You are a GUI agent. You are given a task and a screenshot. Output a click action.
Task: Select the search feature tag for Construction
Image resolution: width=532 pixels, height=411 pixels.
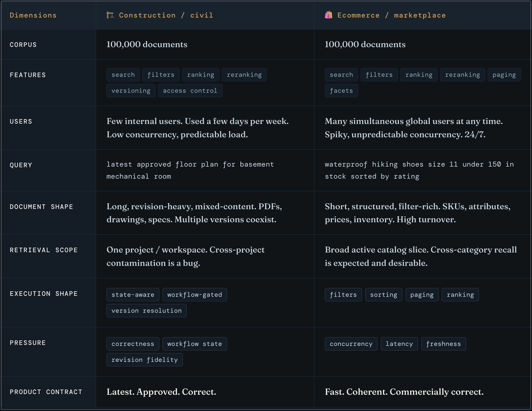click(x=123, y=75)
